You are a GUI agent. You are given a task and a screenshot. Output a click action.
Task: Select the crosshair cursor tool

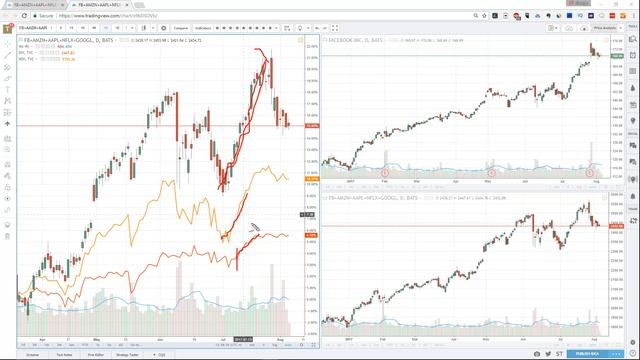point(7,44)
